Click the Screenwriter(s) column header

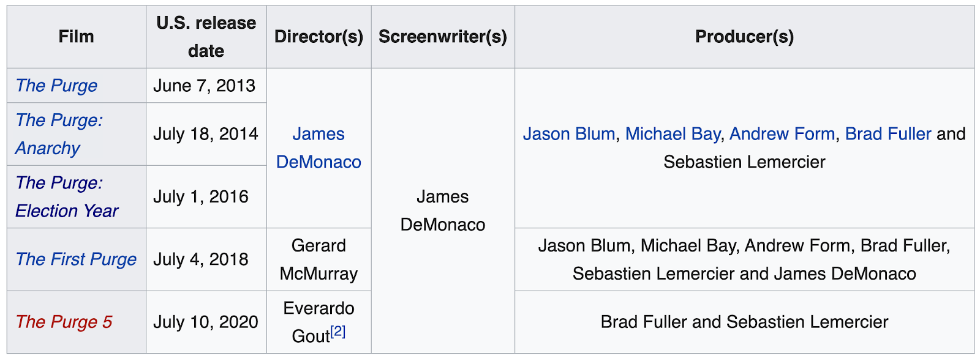(x=443, y=37)
